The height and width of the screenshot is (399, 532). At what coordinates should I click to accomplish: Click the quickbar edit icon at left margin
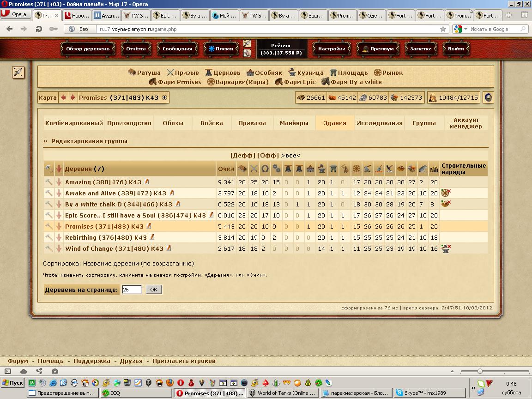coord(18,72)
